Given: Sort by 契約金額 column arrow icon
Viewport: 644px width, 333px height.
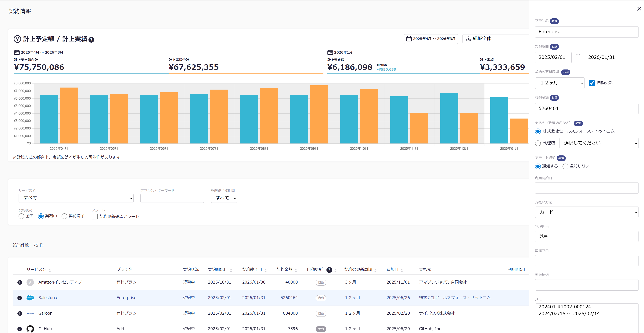Looking at the screenshot, I should (x=296, y=270).
